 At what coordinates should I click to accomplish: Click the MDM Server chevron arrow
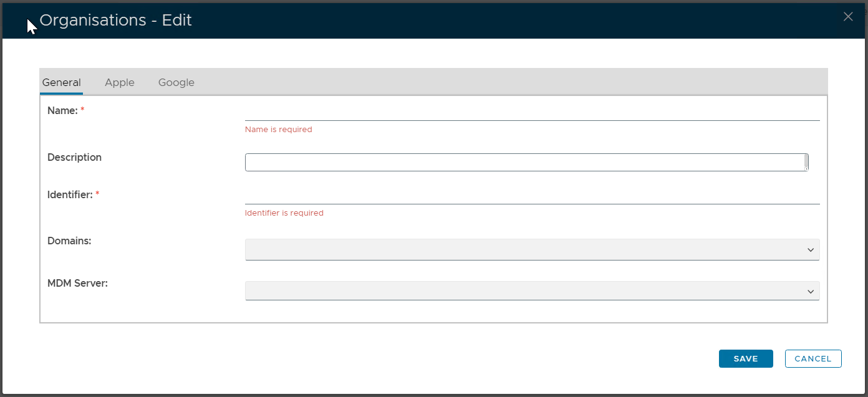(811, 292)
